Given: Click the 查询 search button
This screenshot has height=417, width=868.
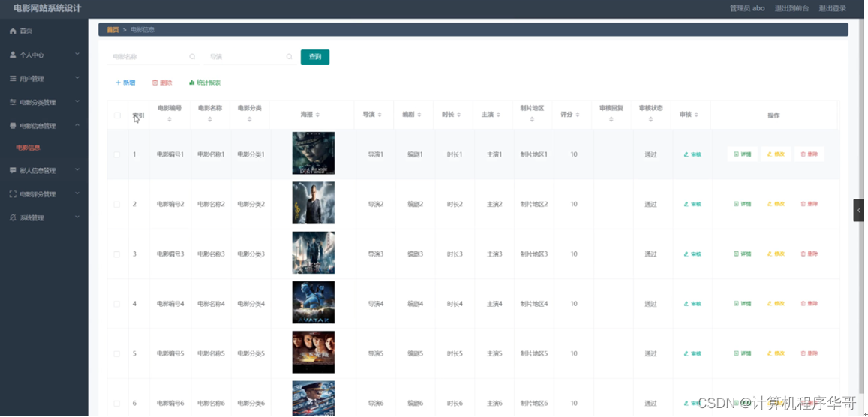Looking at the screenshot, I should click(315, 57).
